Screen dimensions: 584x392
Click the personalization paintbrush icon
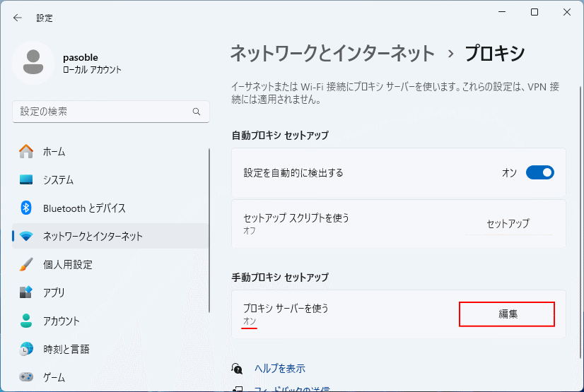point(26,264)
